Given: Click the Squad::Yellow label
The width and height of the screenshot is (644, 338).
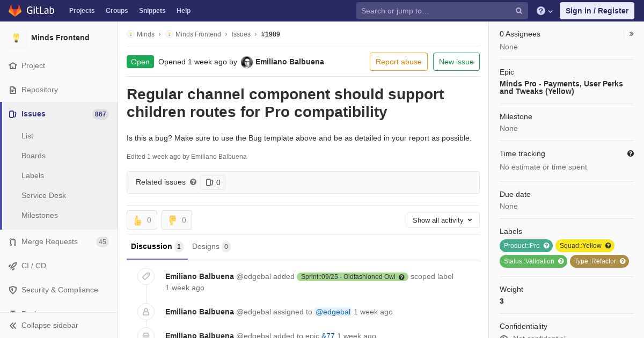Looking at the screenshot, I should tap(585, 246).
